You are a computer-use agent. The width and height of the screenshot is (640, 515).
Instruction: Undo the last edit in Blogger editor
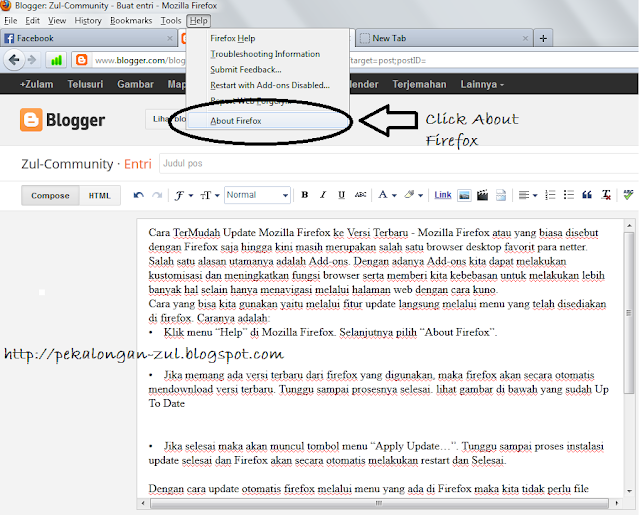coord(139,195)
